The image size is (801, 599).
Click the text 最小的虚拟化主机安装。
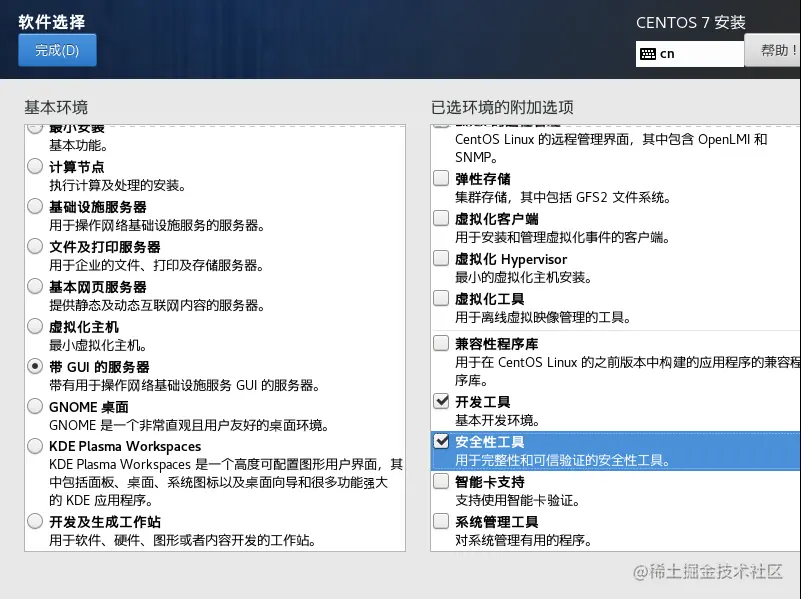[x=524, y=278]
